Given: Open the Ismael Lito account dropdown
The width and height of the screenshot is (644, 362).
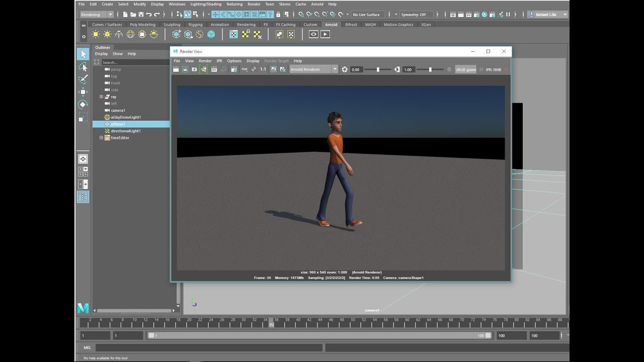Looking at the screenshot, I should click(547, 15).
